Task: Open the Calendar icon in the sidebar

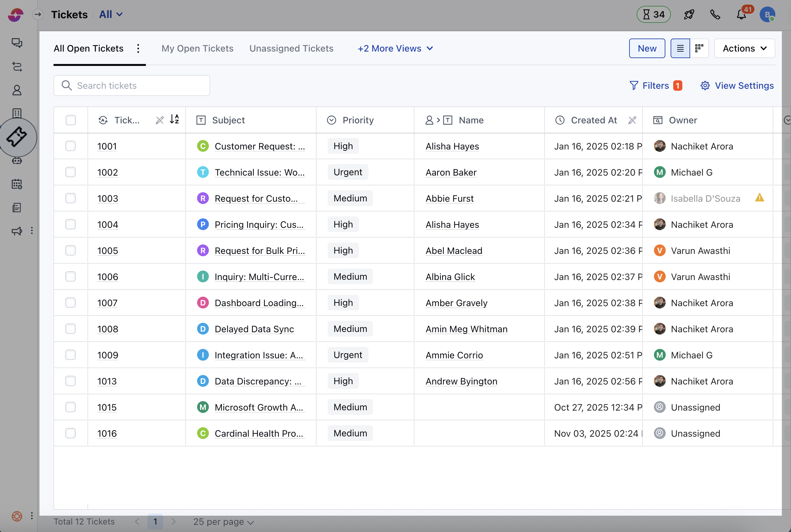Action: tap(17, 184)
